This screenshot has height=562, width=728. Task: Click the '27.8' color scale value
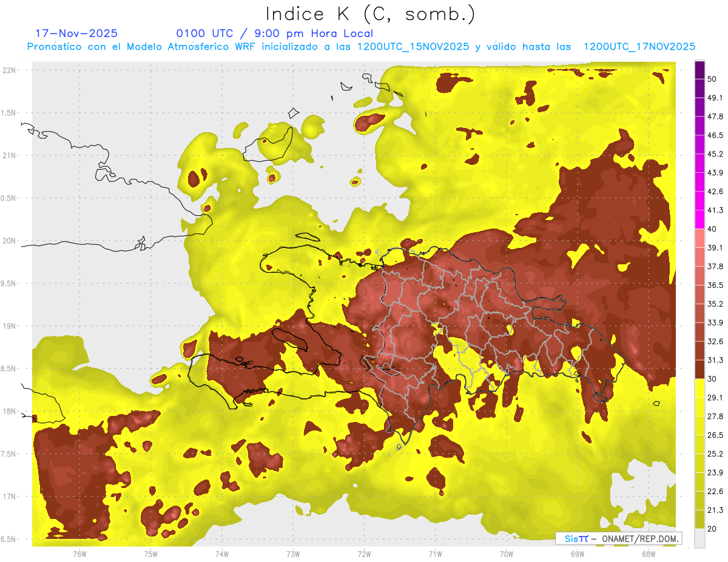[715, 416]
